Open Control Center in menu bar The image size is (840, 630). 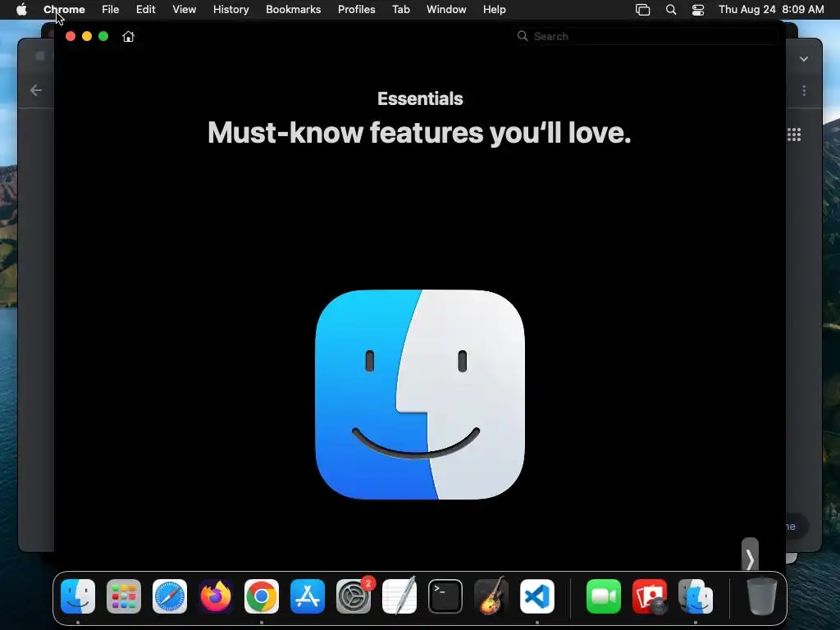tap(698, 10)
